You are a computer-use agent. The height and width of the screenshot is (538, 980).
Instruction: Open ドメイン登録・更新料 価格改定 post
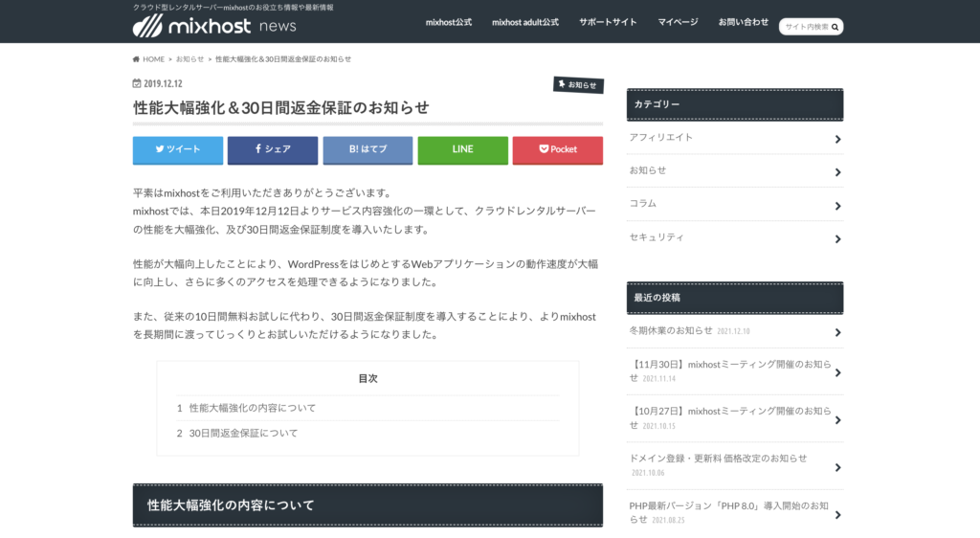(718, 459)
